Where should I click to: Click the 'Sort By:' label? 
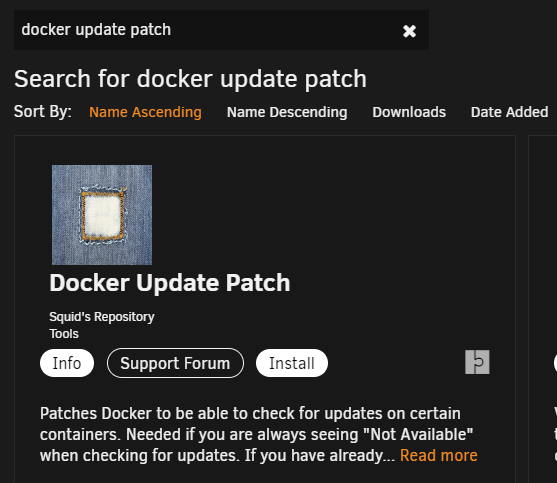tap(43, 112)
